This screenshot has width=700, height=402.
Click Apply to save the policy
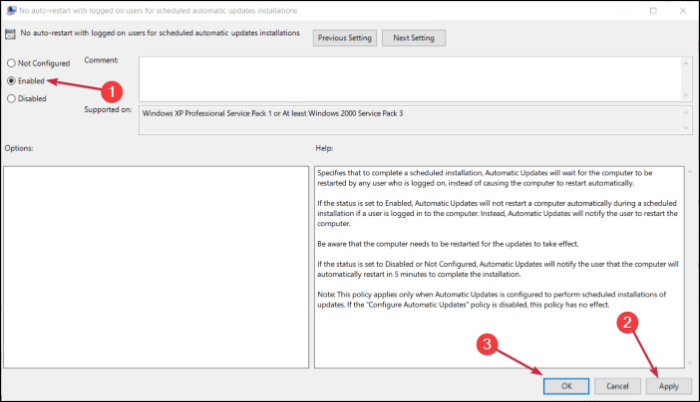click(x=669, y=386)
